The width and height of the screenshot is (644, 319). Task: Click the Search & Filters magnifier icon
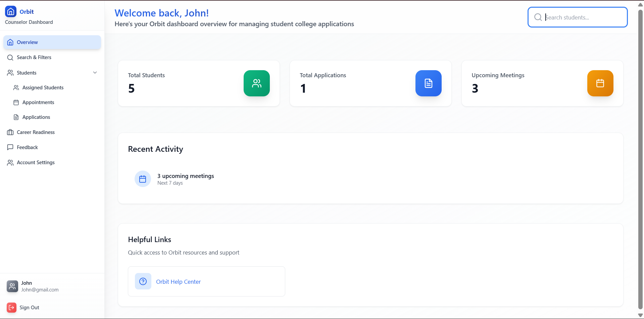[10, 57]
